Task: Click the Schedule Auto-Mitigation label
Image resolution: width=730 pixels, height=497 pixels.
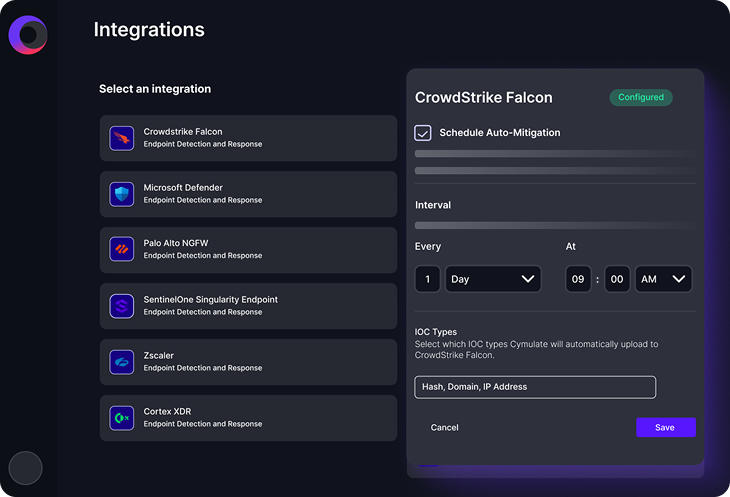Action: (500, 133)
